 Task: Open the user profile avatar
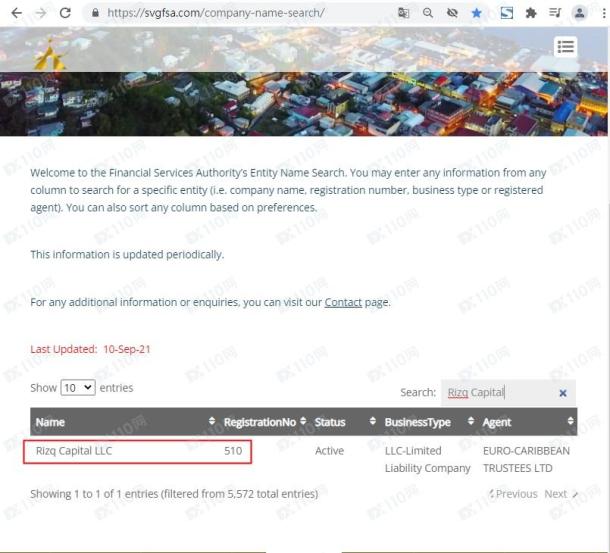579,13
